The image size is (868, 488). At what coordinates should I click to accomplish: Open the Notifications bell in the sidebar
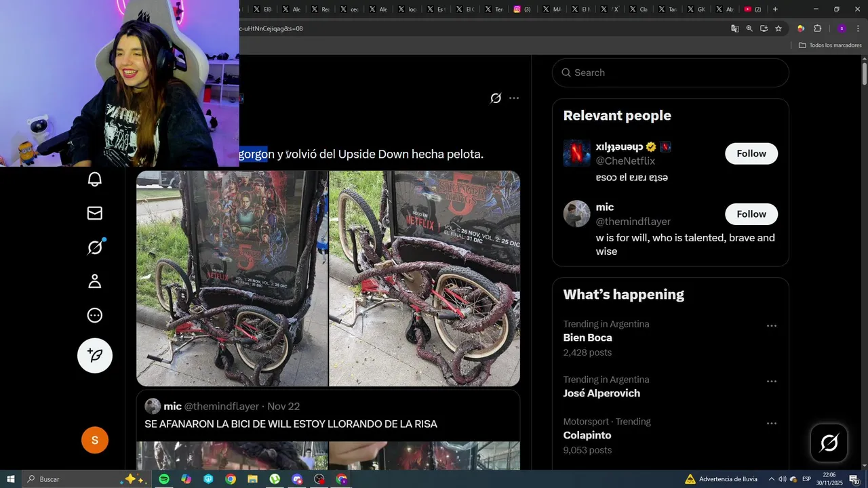coord(95,179)
